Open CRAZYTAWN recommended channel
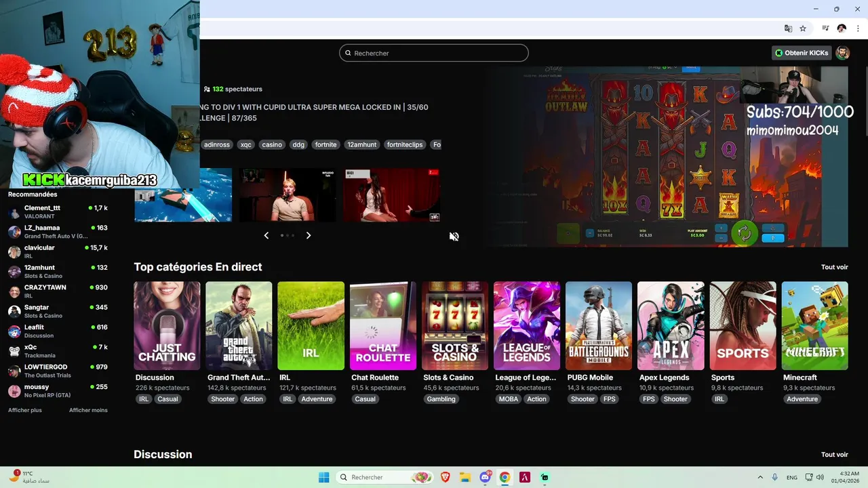The image size is (868, 488). 58,291
